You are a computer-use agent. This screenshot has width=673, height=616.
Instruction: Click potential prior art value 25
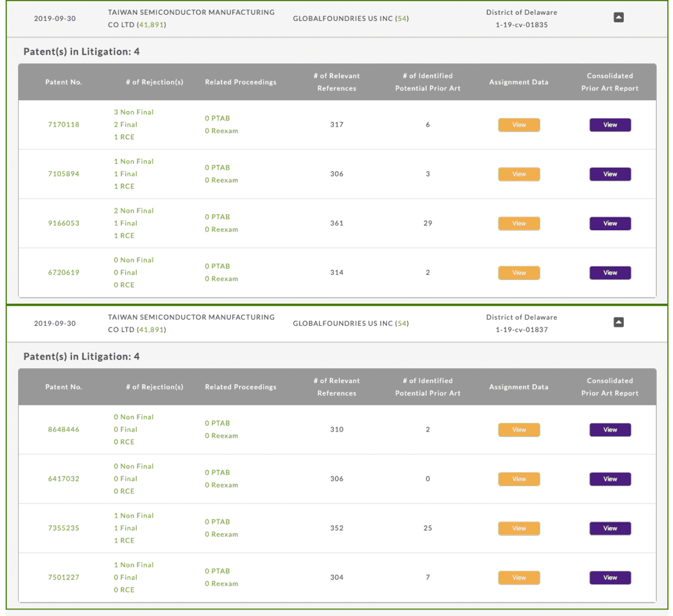[x=427, y=528]
